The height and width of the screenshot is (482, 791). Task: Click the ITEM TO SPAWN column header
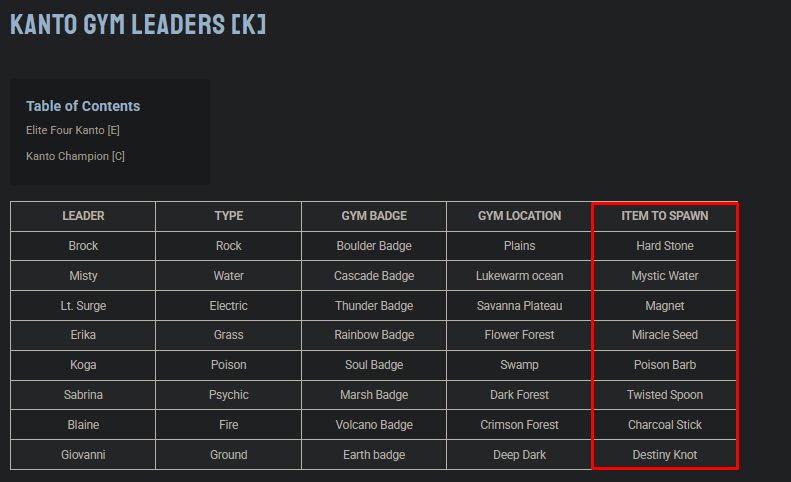pos(664,216)
